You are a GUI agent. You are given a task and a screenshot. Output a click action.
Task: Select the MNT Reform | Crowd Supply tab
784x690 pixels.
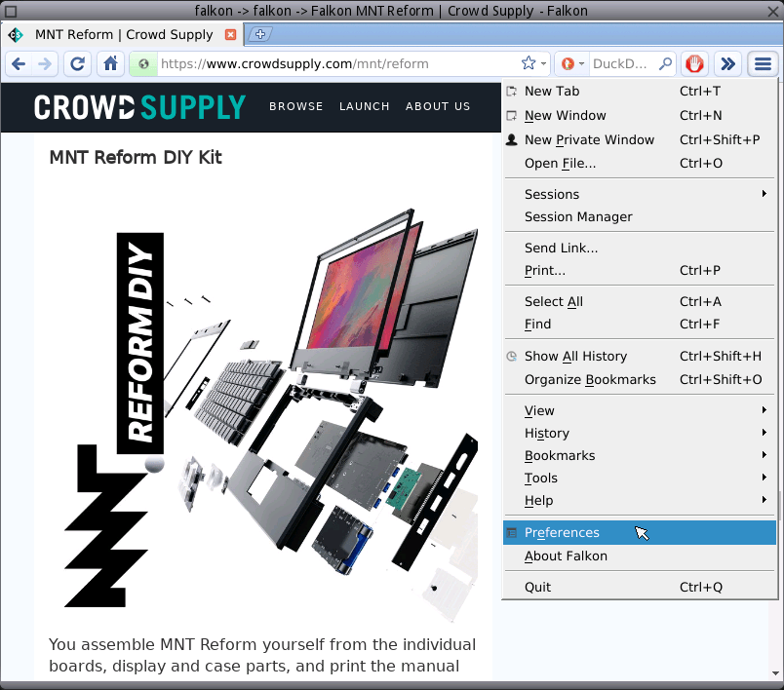click(123, 34)
